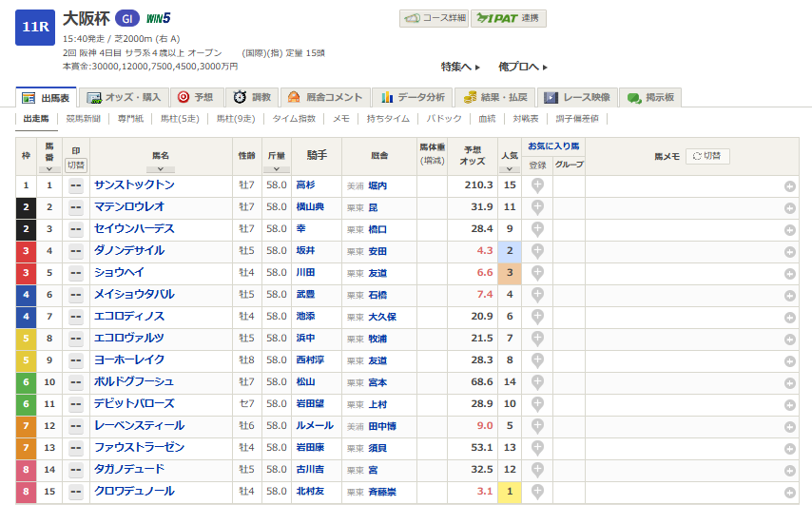The width and height of the screenshot is (812, 505).
Task: Toggle the mark selector for マテンロウレオ
Action: 75,207
